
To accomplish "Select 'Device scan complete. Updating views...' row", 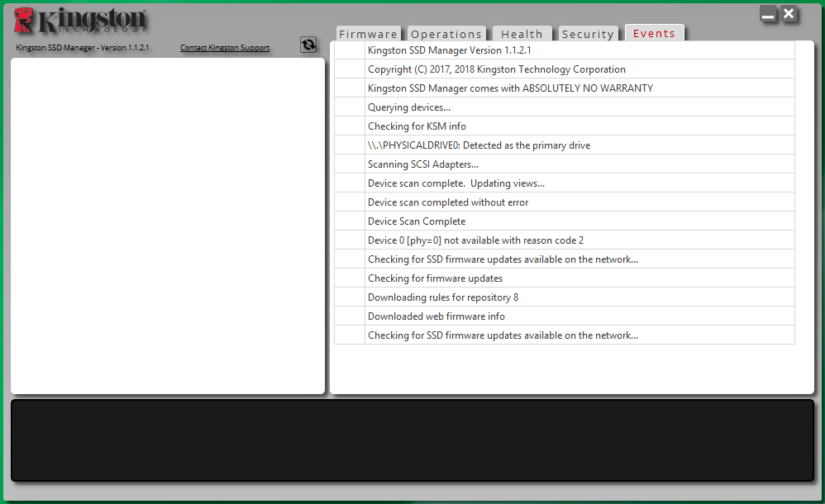I will coord(564,183).
